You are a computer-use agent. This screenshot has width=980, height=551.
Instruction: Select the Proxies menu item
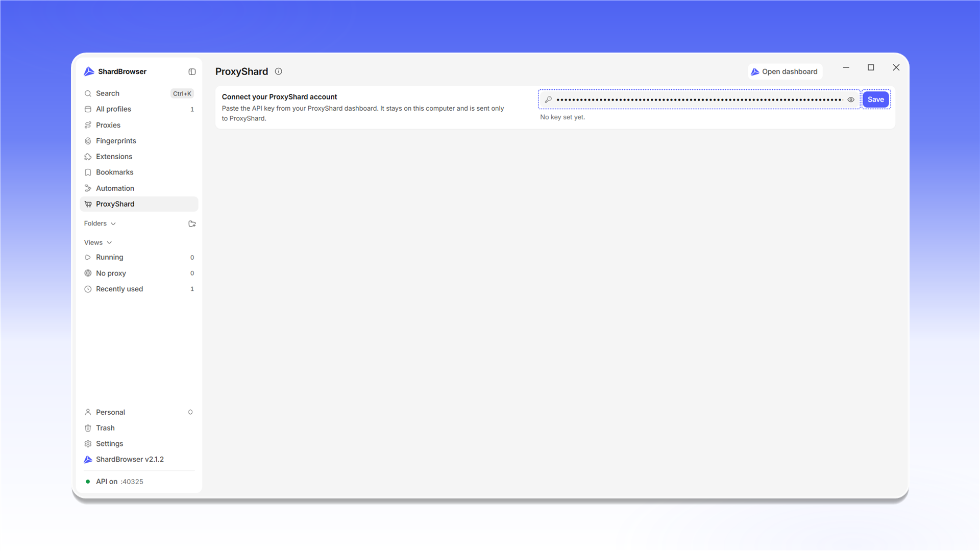click(139, 125)
